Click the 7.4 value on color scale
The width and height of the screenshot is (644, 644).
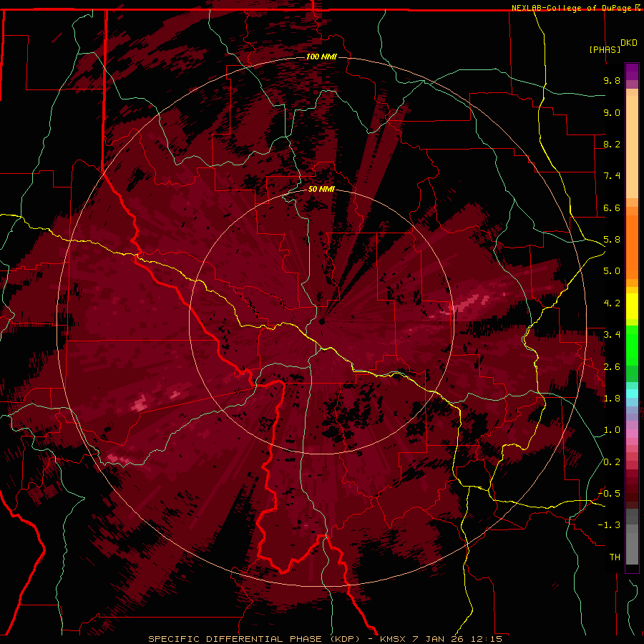tap(612, 176)
